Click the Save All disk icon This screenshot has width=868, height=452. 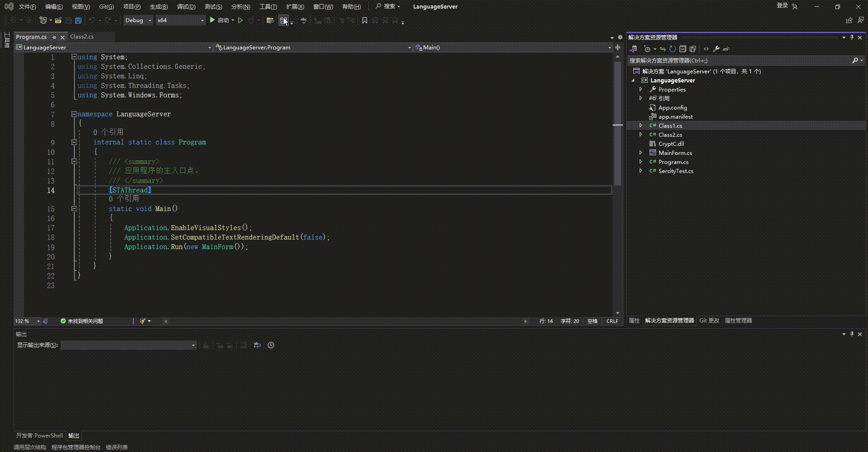pos(78,20)
